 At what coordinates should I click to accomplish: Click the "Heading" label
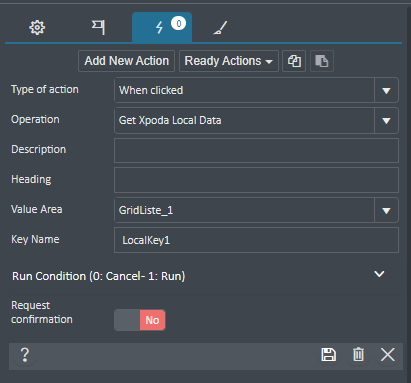(31, 179)
